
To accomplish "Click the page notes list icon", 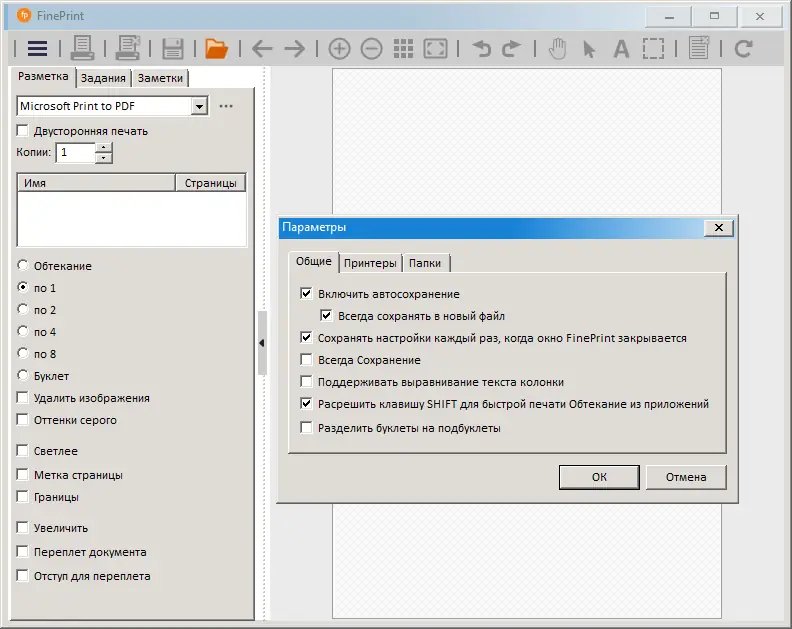I will tap(699, 49).
